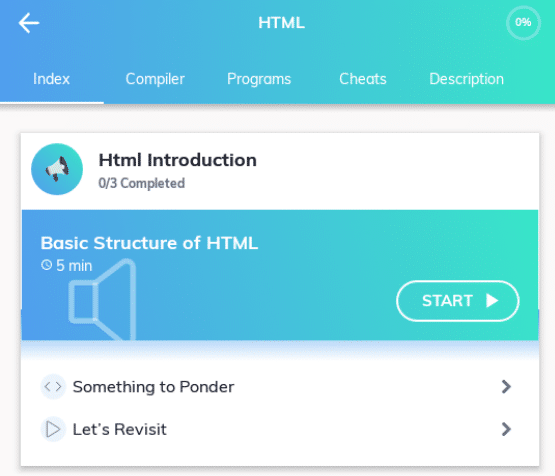Go back using the arrow icon
Viewport: 555px width, 476px height.
(29, 23)
